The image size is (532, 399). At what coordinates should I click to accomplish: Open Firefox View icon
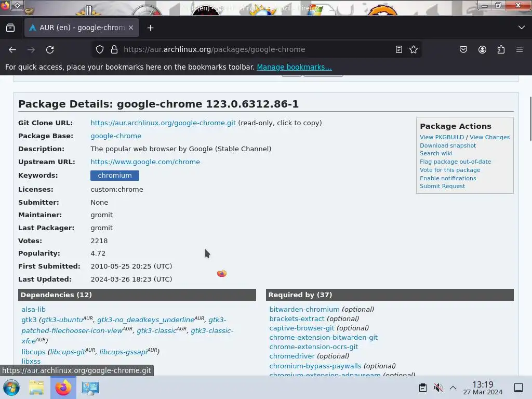coord(10,28)
